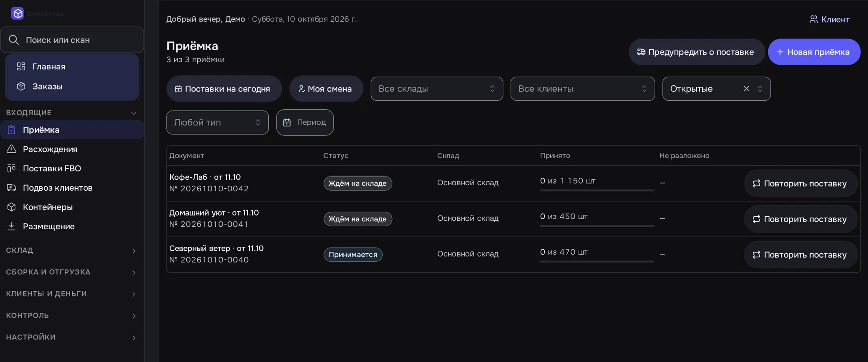The width and height of the screenshot is (868, 362).
Task: Click the Контейнеры cube icon
Action: [x=11, y=207]
